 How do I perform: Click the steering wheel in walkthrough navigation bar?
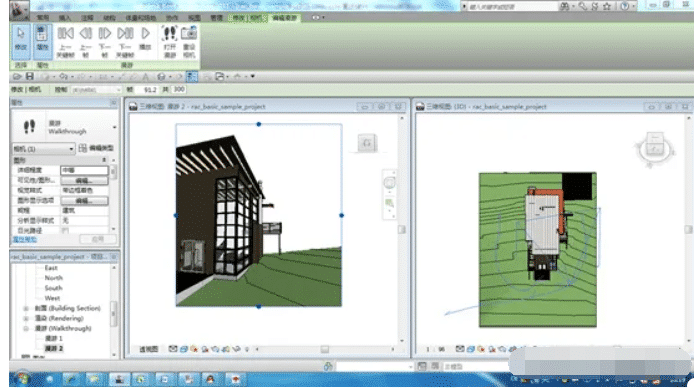(x=389, y=183)
